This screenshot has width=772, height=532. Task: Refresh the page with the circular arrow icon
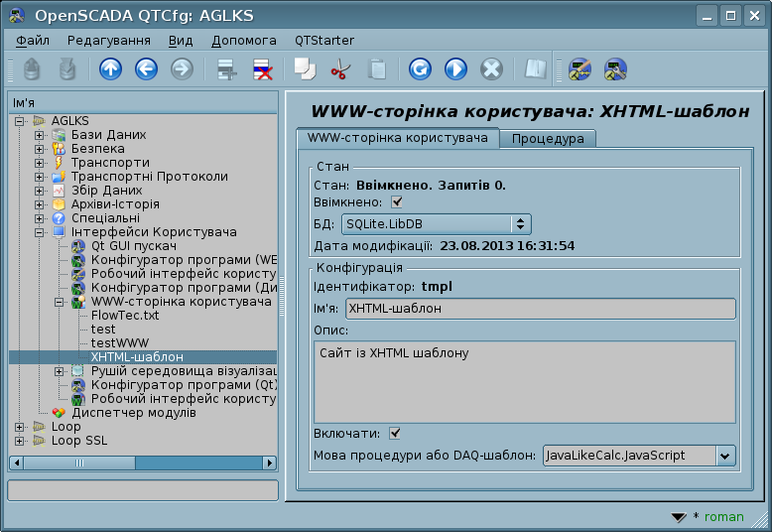click(x=420, y=68)
